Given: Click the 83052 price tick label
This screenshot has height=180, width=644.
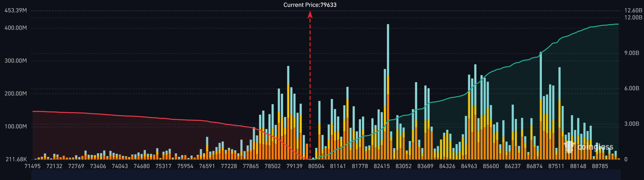Looking at the screenshot, I should point(403,166).
